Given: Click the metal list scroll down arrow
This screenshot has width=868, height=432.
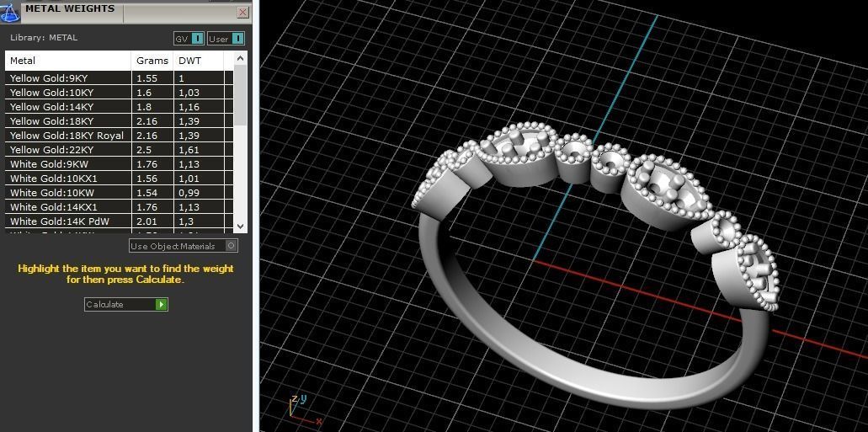Looking at the screenshot, I should pyautogui.click(x=240, y=226).
